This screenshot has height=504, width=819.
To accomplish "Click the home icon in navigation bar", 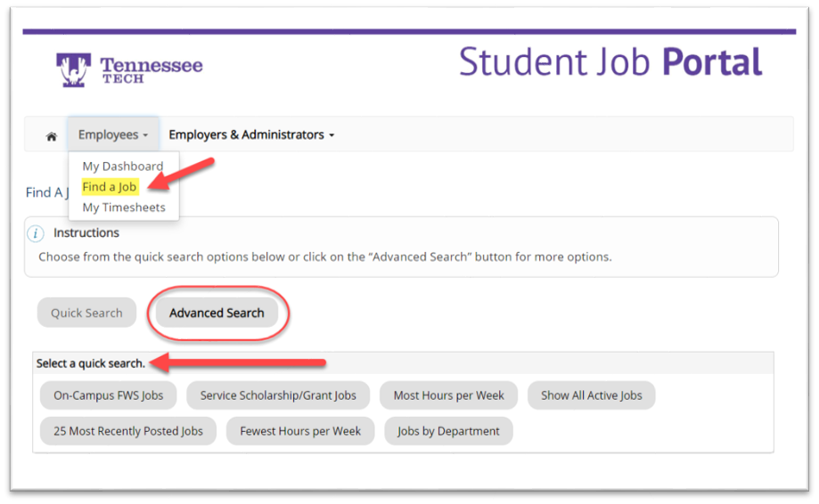I will (52, 136).
